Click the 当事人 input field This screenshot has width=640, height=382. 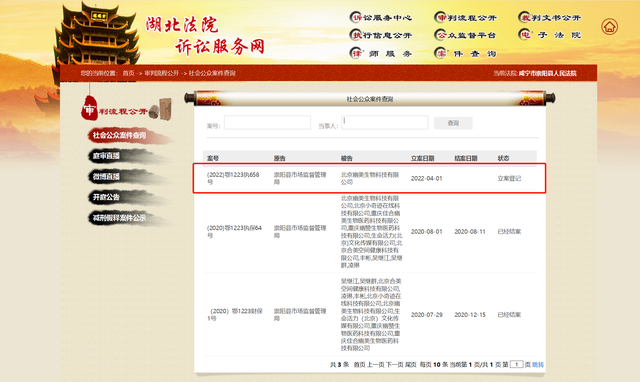384,122
